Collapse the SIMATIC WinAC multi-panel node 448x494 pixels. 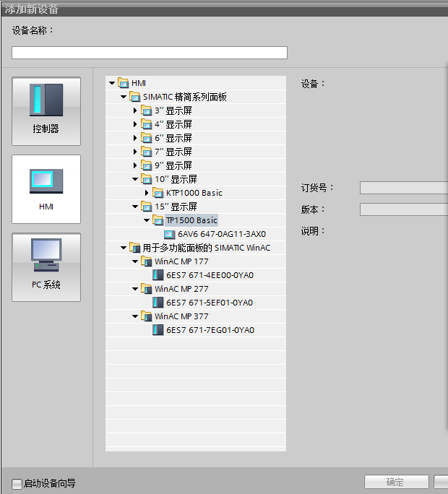tap(124, 248)
